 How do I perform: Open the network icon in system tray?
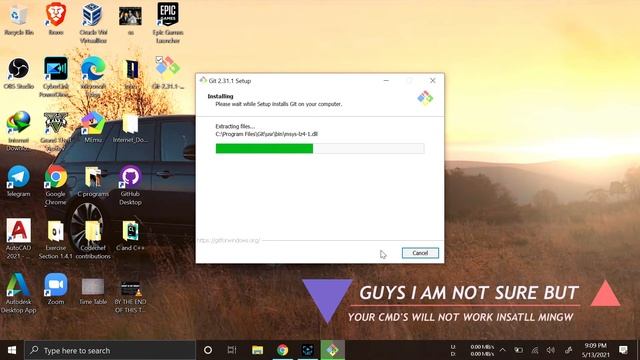[x=535, y=350]
